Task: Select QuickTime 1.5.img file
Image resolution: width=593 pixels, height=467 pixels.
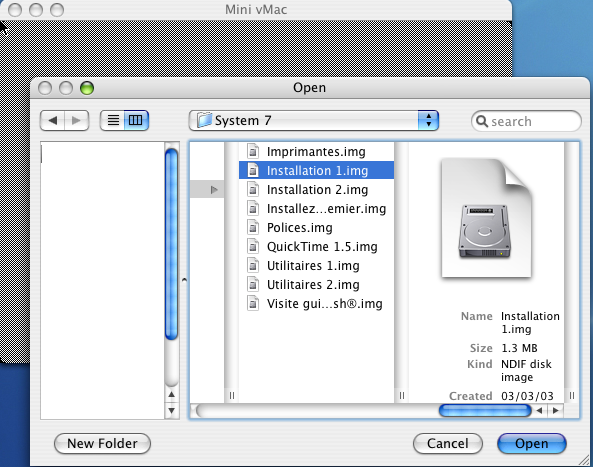Action: (x=317, y=247)
